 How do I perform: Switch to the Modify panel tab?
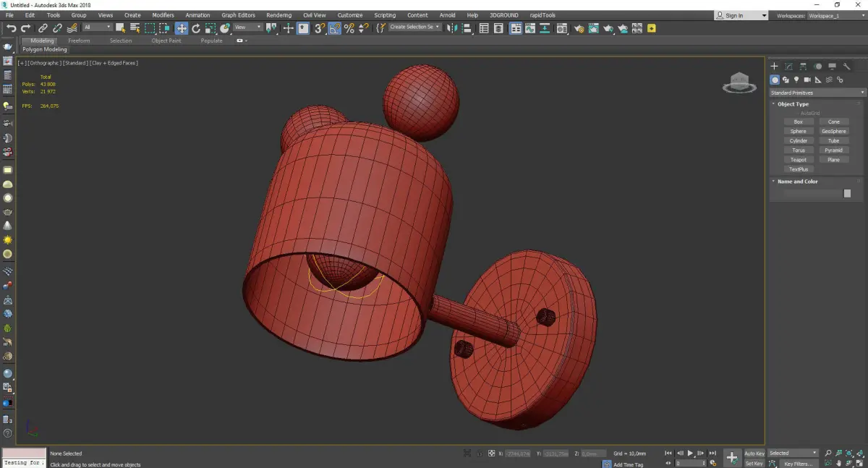coord(788,67)
